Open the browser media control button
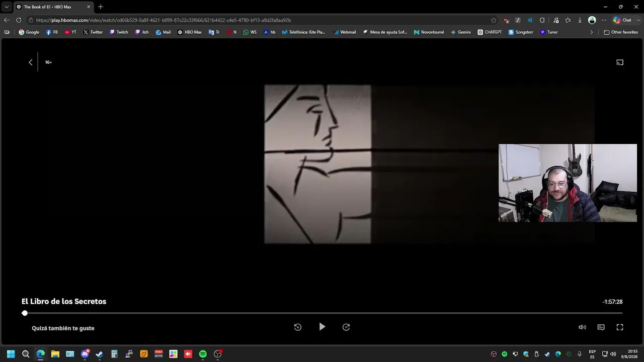This screenshot has height=362, width=644. point(556,20)
